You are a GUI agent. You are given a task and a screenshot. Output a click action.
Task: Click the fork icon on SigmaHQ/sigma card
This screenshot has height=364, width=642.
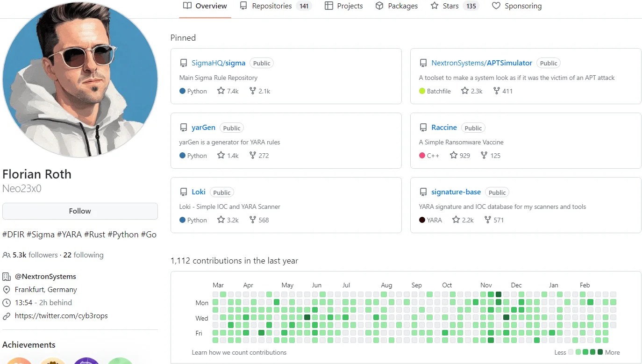click(x=253, y=91)
